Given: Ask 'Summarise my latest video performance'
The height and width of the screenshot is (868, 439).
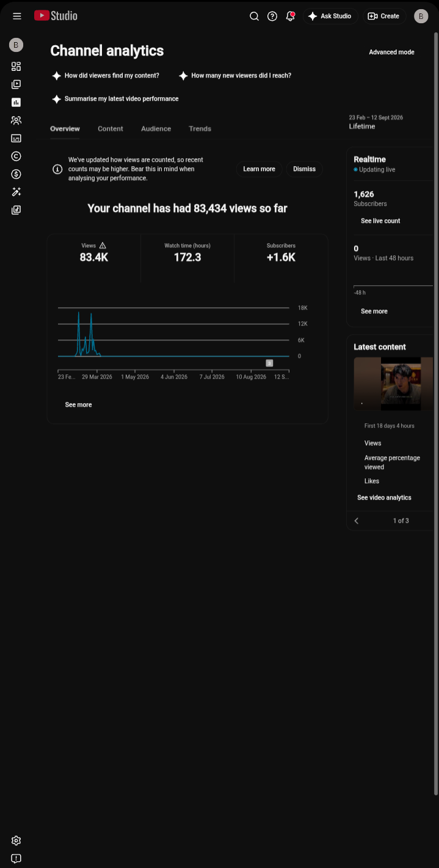Looking at the screenshot, I should [x=115, y=98].
